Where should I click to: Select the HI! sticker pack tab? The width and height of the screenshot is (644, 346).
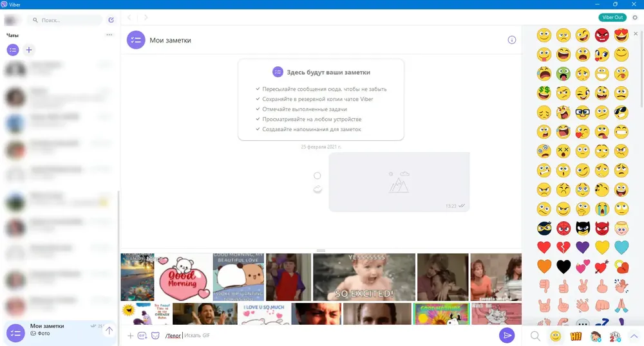[576, 336]
